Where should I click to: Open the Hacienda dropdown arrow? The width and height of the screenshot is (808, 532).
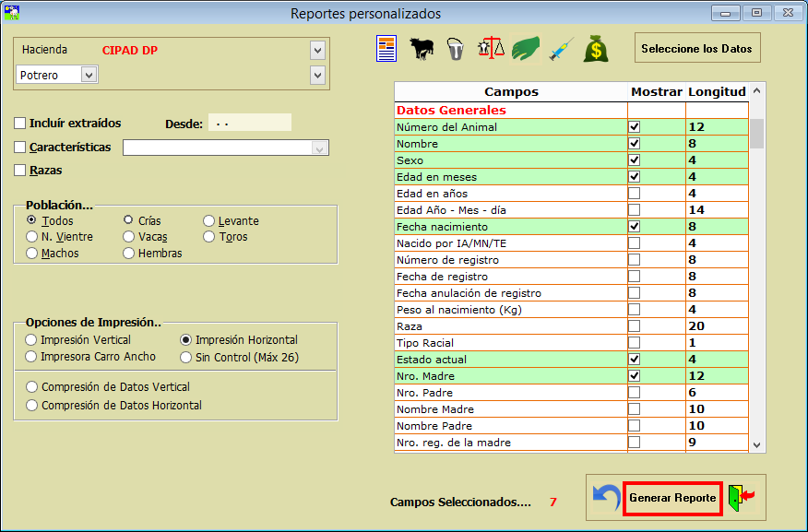(318, 50)
